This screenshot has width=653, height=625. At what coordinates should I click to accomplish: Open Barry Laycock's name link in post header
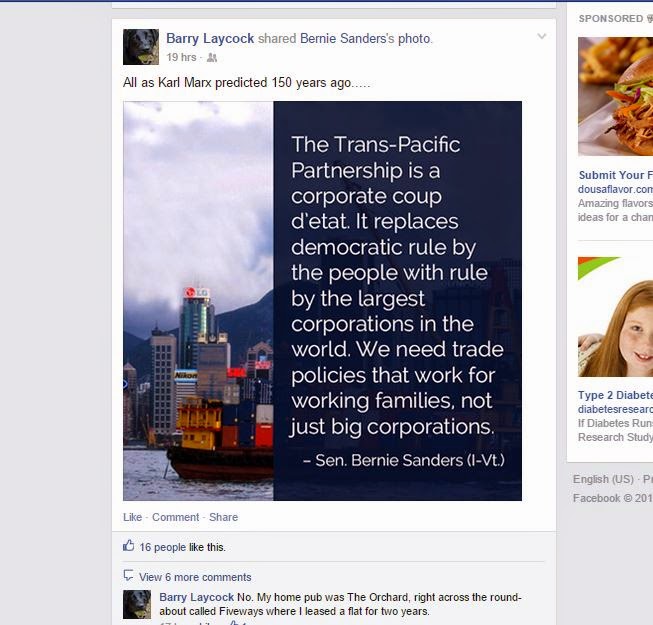point(210,38)
